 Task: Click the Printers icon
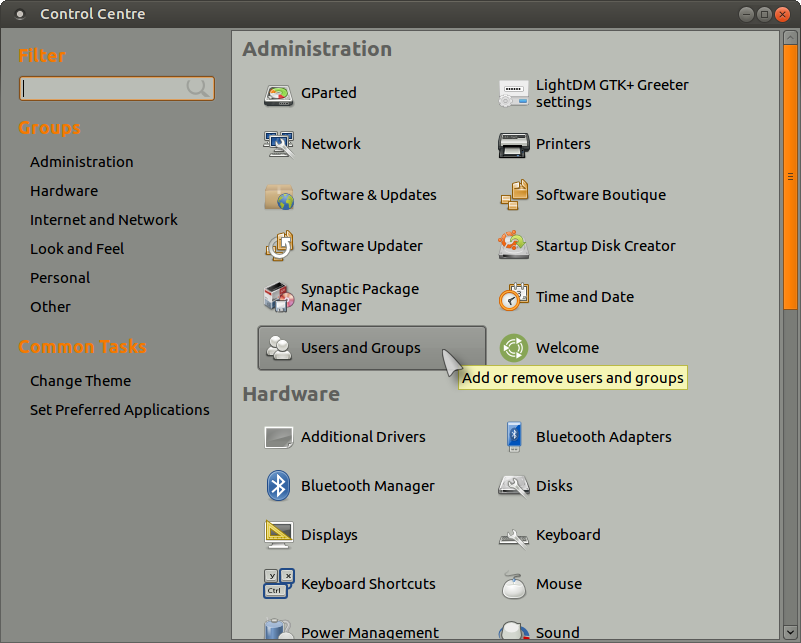pyautogui.click(x=513, y=145)
